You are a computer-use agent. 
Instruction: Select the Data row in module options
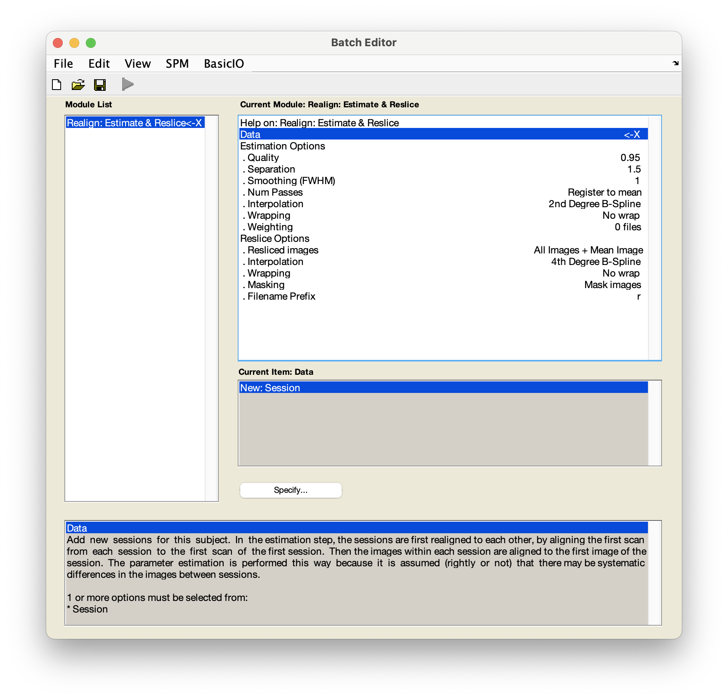click(444, 134)
